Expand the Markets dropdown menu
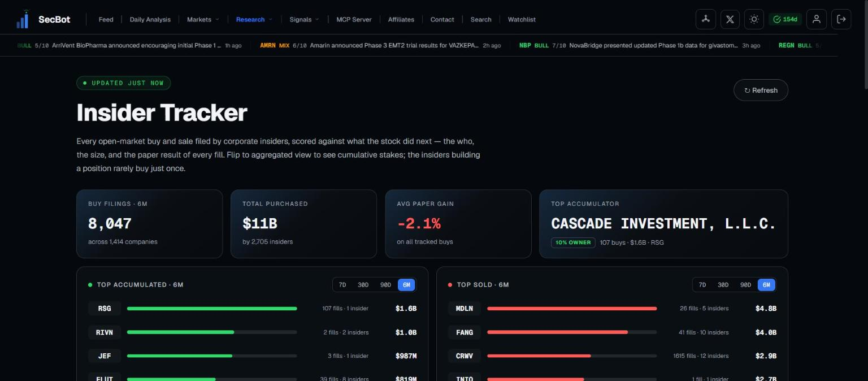 point(203,19)
